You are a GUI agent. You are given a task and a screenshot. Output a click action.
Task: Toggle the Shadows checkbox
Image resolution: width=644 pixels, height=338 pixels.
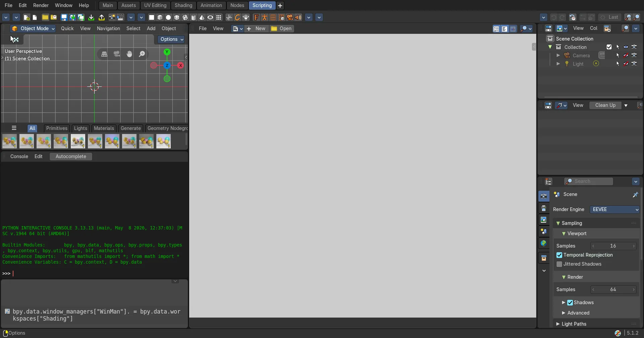click(x=570, y=302)
